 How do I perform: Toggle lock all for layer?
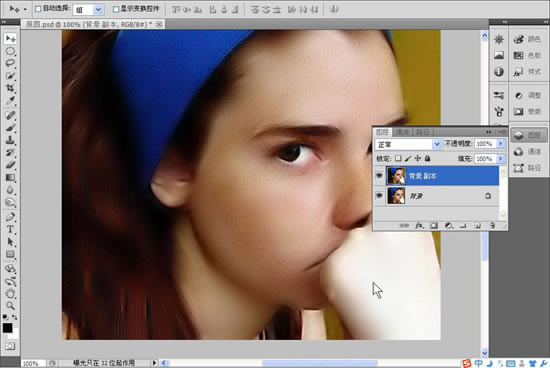click(427, 159)
